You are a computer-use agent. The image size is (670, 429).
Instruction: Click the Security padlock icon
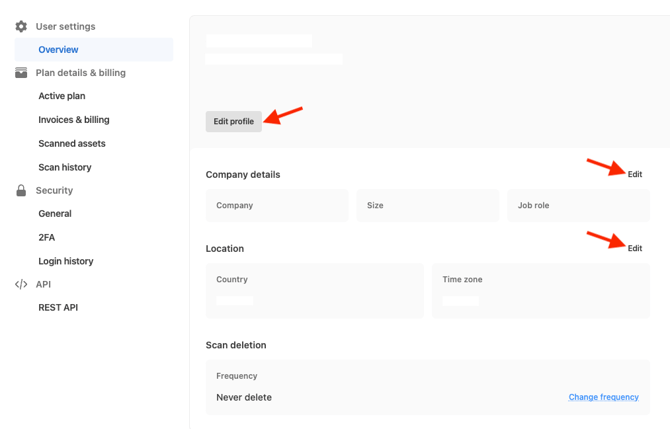tap(21, 191)
